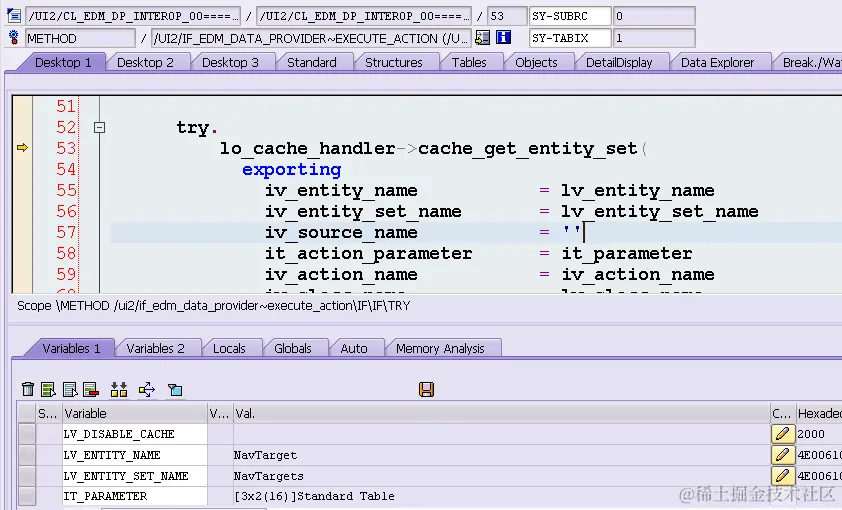
Task: Select row selector for IT_PARAMETER
Action: click(x=26, y=496)
